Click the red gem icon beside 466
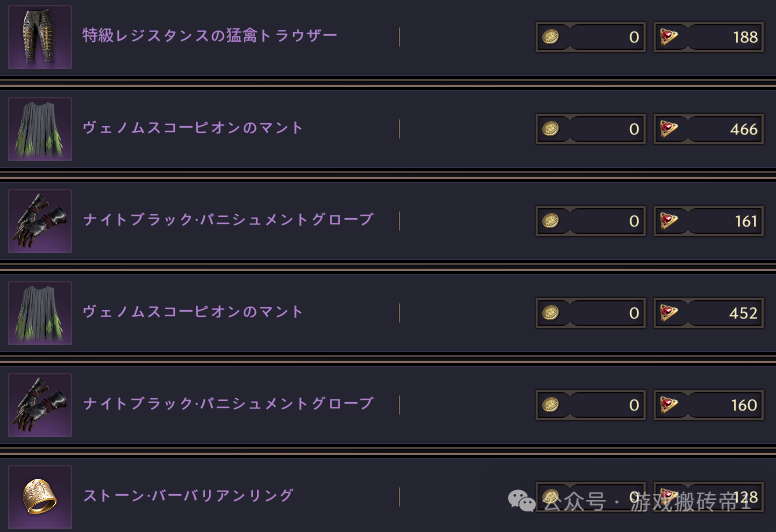 [669, 129]
